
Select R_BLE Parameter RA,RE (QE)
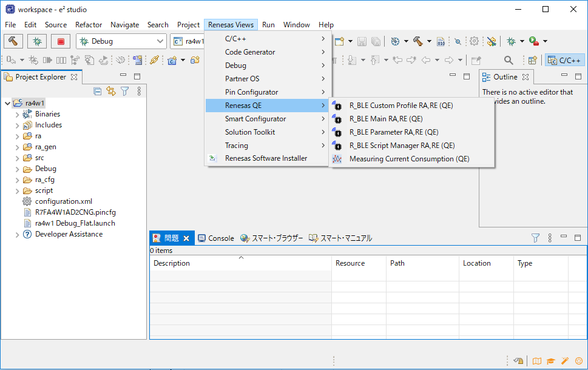pos(412,132)
